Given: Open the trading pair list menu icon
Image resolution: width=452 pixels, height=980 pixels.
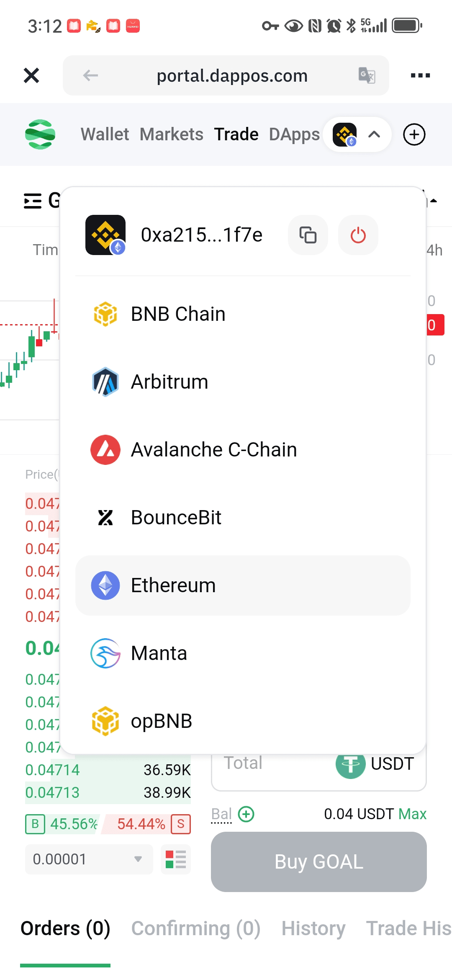Looking at the screenshot, I should pos(33,201).
